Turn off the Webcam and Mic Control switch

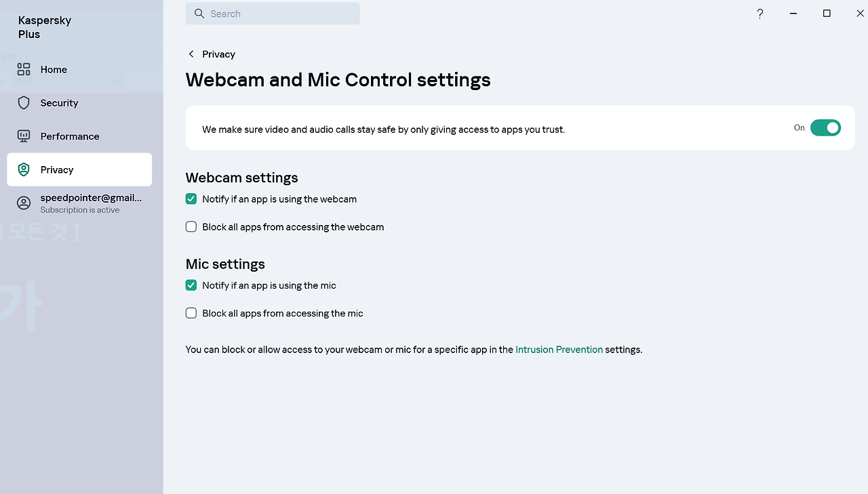(825, 127)
